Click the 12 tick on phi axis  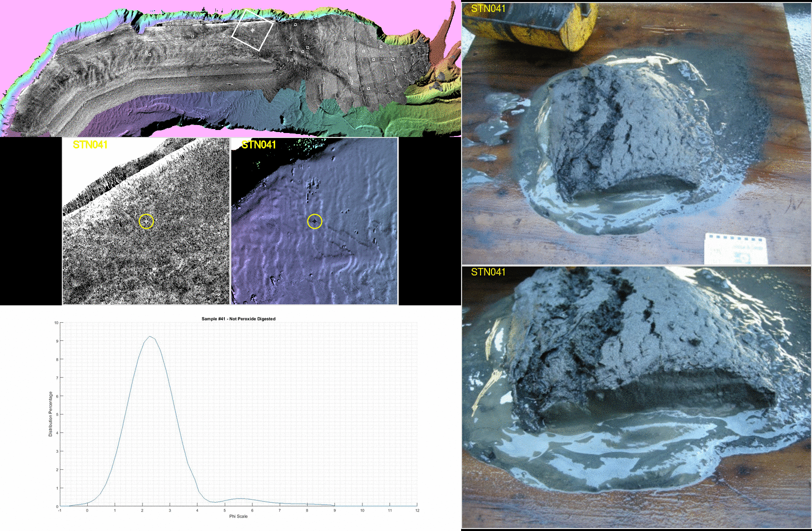[417, 511]
